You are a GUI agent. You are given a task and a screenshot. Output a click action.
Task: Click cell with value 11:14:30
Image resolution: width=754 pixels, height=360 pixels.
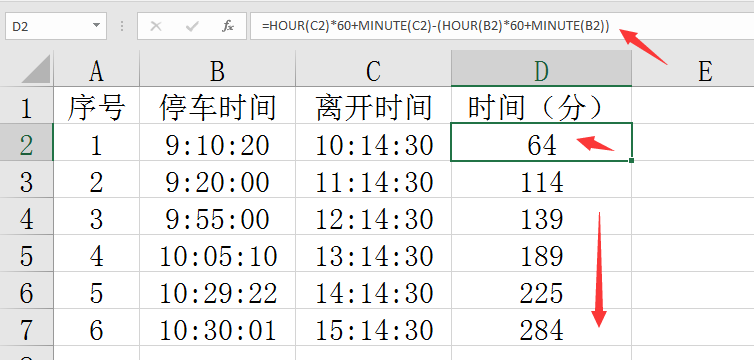(x=373, y=179)
